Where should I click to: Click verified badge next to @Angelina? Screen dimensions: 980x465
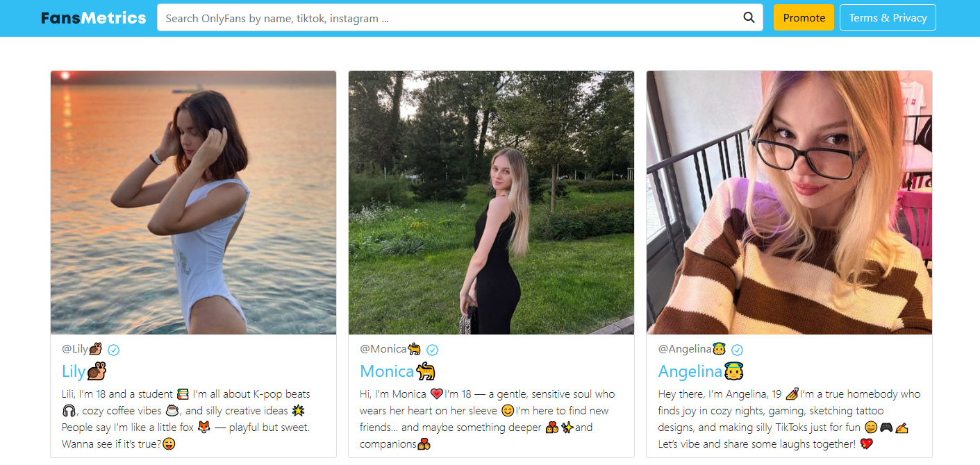coord(737,350)
